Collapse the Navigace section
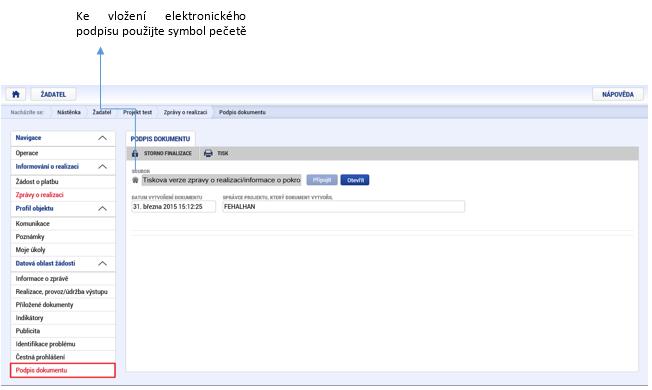The width and height of the screenshot is (652, 390). click(102, 138)
